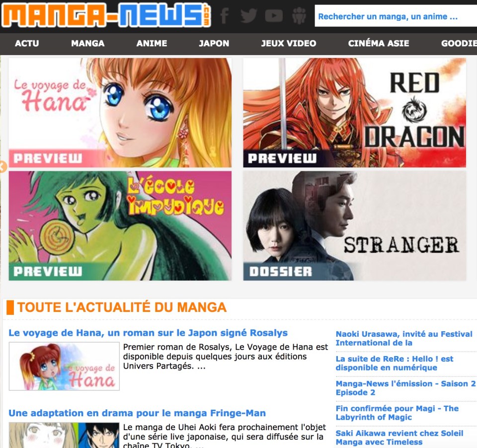Open the Facebook icon in header

[224, 16]
